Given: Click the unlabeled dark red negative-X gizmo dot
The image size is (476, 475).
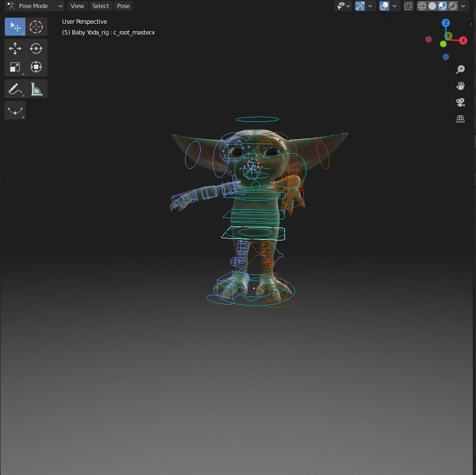Looking at the screenshot, I should coord(429,39).
